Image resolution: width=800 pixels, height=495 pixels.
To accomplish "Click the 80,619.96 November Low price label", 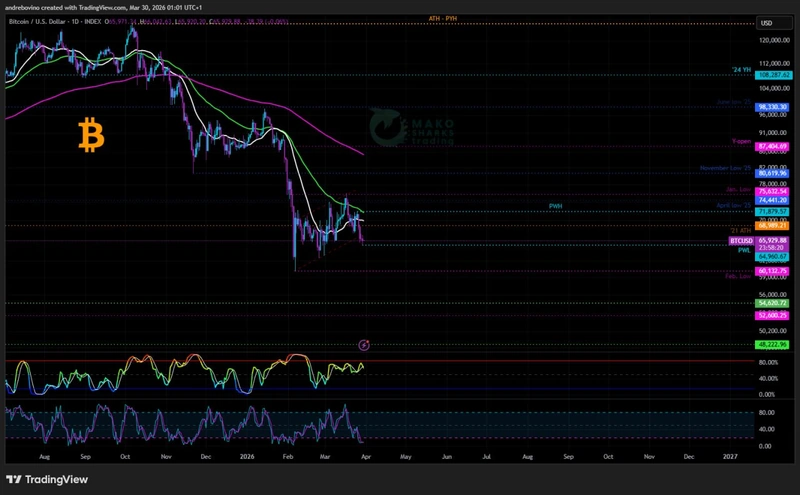I will (x=774, y=173).
